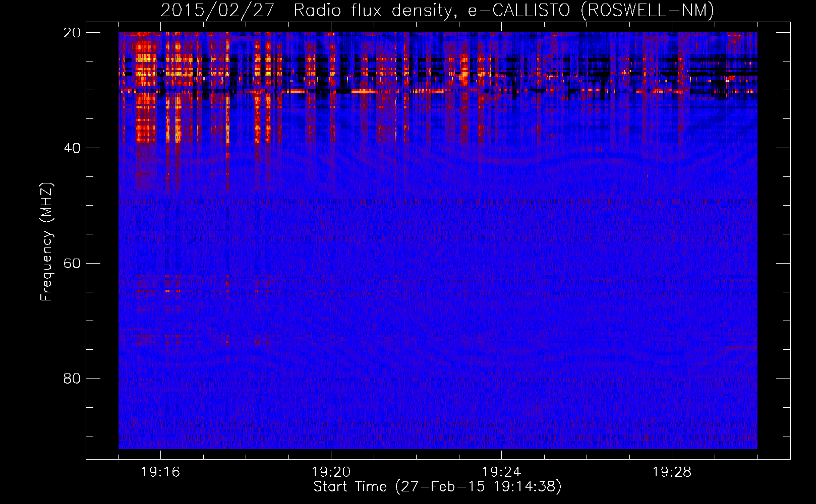Click the 19:16 time tick label
Image resolution: width=816 pixels, height=504 pixels.
point(161,472)
